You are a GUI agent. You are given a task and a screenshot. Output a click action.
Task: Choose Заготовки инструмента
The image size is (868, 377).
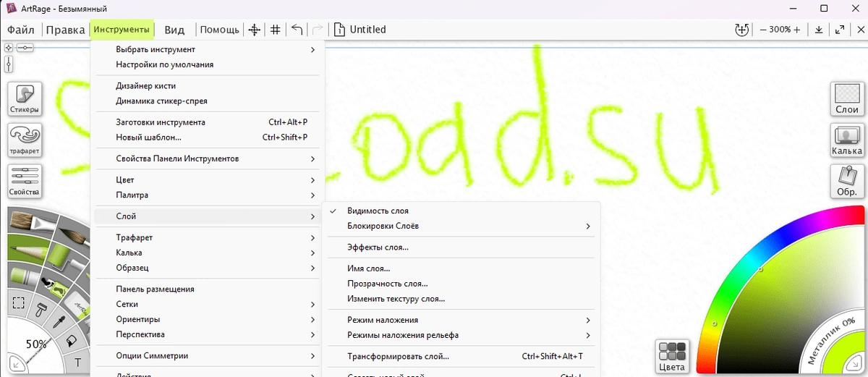(207, 122)
